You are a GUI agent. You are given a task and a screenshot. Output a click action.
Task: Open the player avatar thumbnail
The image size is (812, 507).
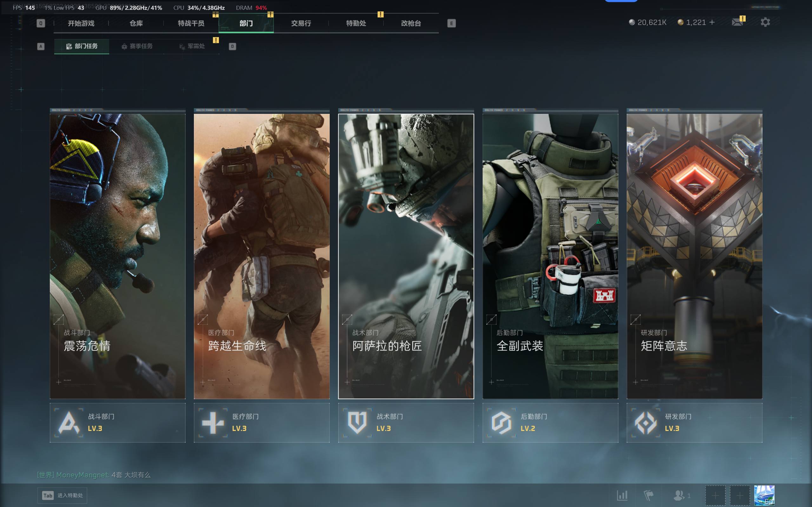764,495
